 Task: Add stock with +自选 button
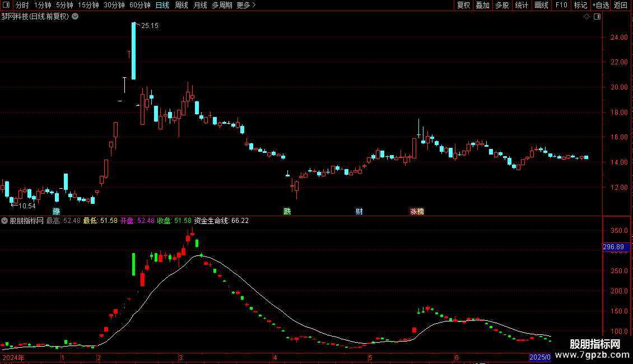pos(601,5)
